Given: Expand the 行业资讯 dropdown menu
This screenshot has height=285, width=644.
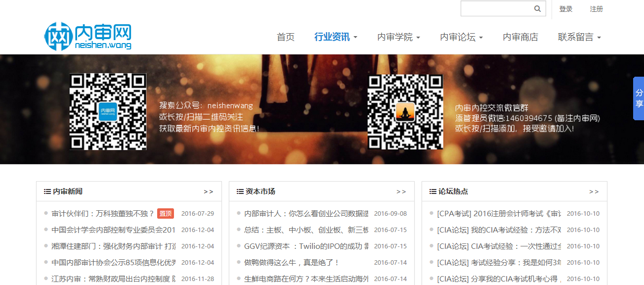Looking at the screenshot, I should [x=336, y=37].
